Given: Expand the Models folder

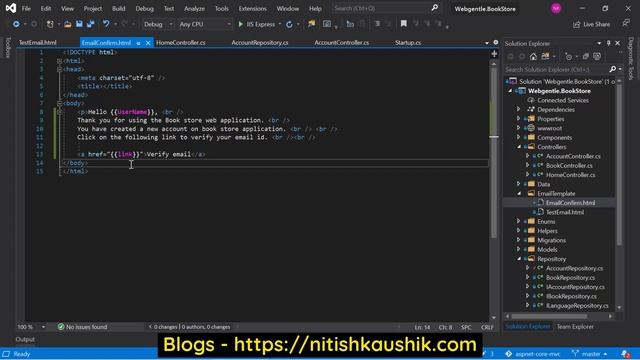Looking at the screenshot, I should pyautogui.click(x=518, y=249).
